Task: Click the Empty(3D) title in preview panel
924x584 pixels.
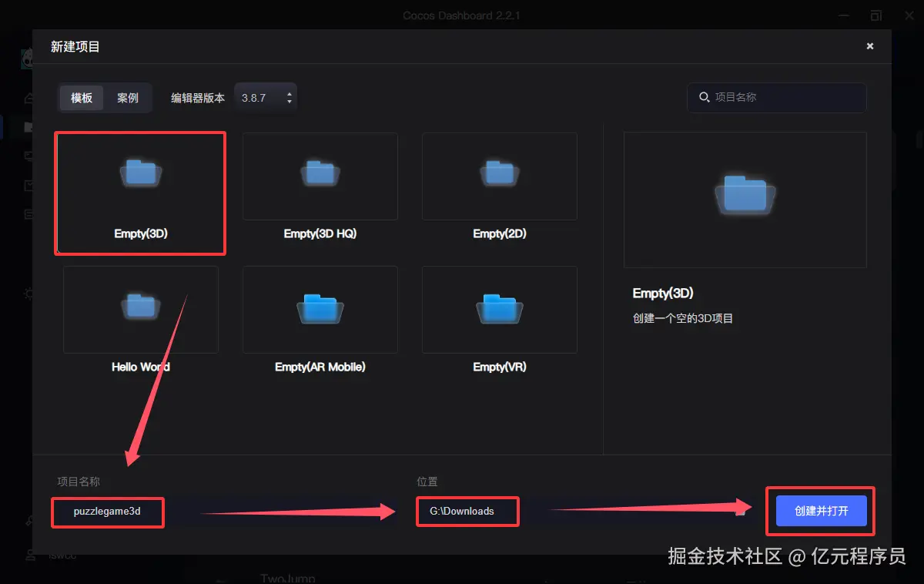Action: click(x=663, y=293)
